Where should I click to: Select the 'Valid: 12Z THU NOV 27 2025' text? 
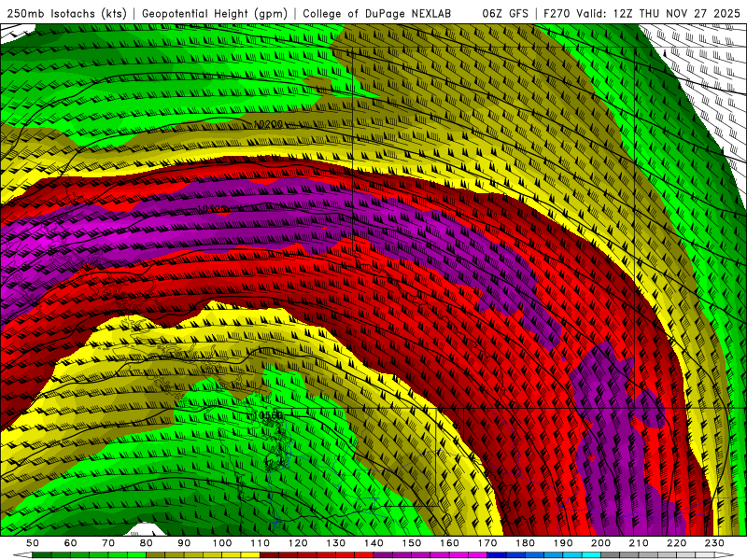point(658,13)
